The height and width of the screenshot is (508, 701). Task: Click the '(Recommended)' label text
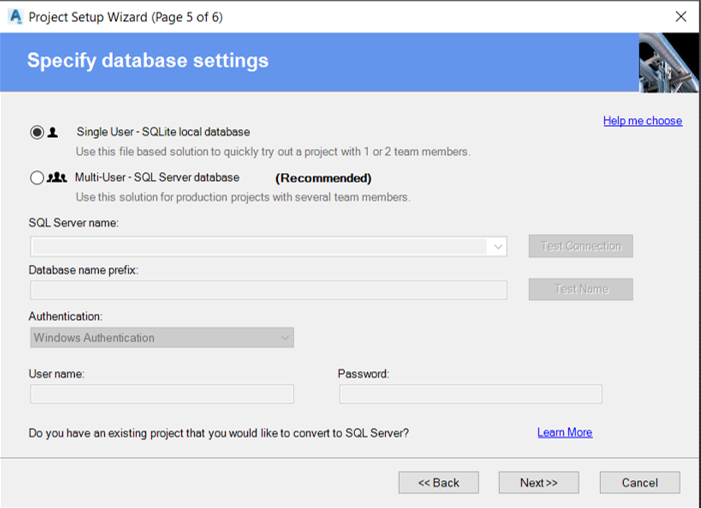click(323, 178)
